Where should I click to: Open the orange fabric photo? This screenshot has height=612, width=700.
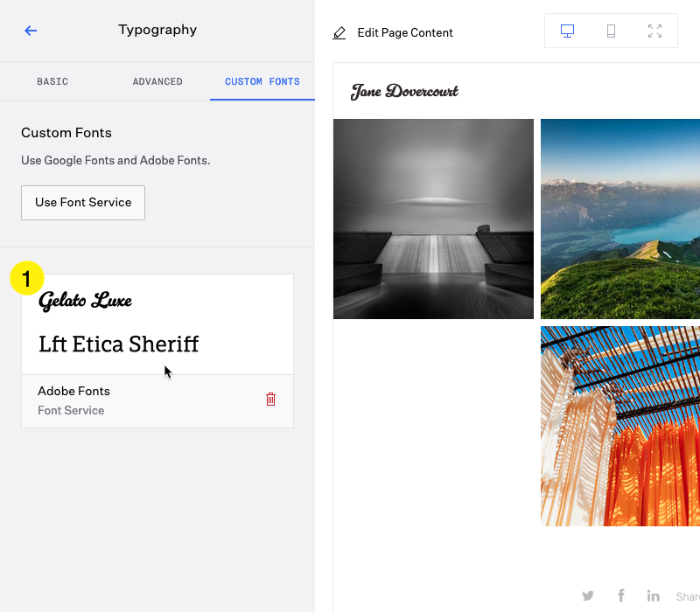(x=620, y=426)
